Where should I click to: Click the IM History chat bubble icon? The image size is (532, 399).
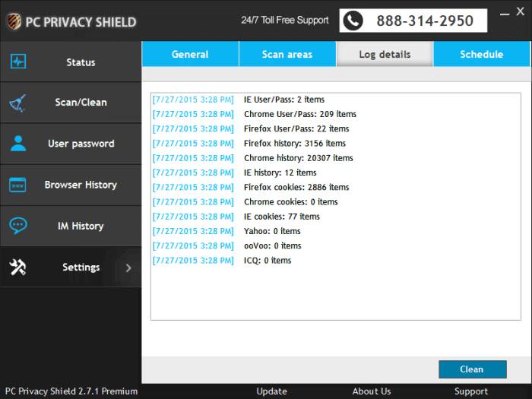tap(18, 226)
